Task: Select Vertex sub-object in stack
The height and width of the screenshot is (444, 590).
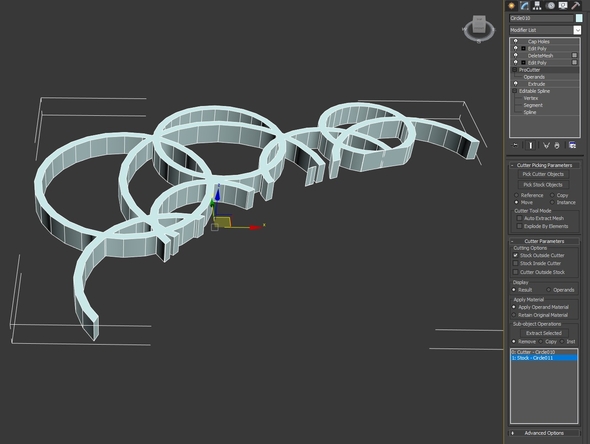Action: 531,98
